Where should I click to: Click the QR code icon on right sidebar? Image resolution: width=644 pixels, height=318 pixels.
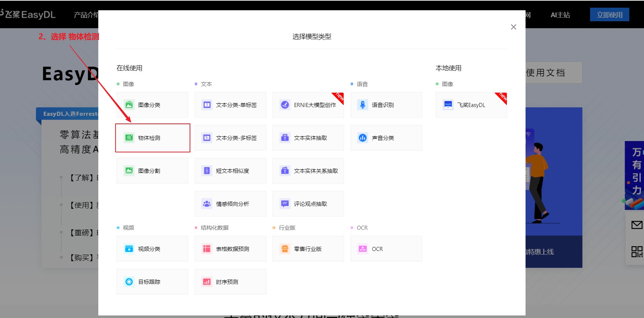637,252
